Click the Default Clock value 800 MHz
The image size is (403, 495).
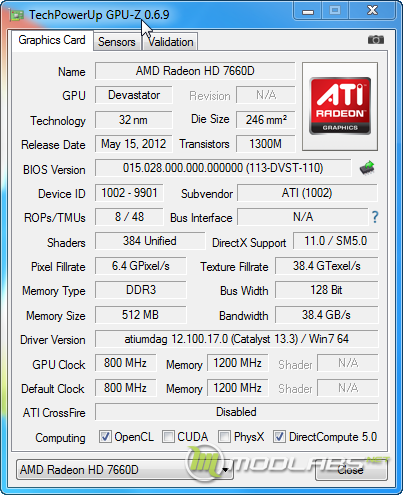125,388
